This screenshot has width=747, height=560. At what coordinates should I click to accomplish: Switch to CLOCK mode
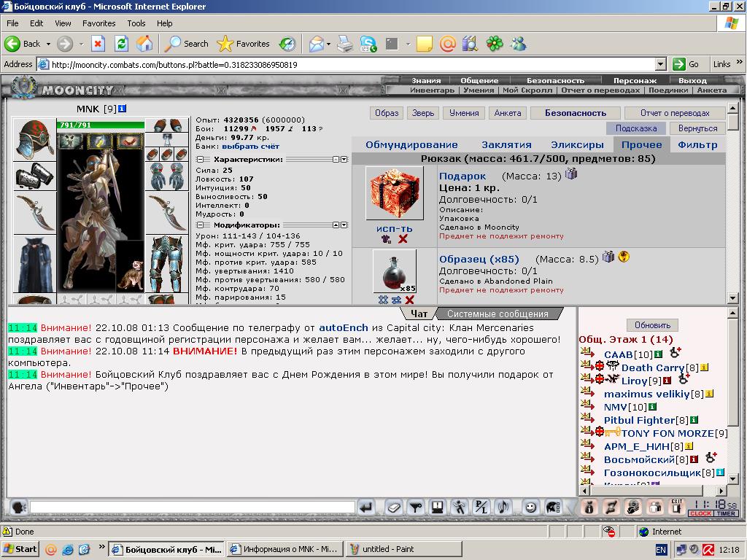click(701, 513)
